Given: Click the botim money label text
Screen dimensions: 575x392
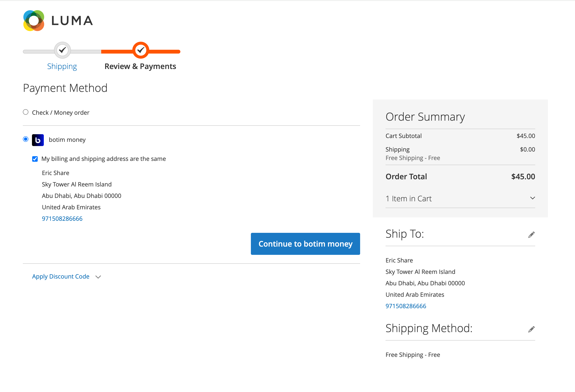Looking at the screenshot, I should [67, 140].
